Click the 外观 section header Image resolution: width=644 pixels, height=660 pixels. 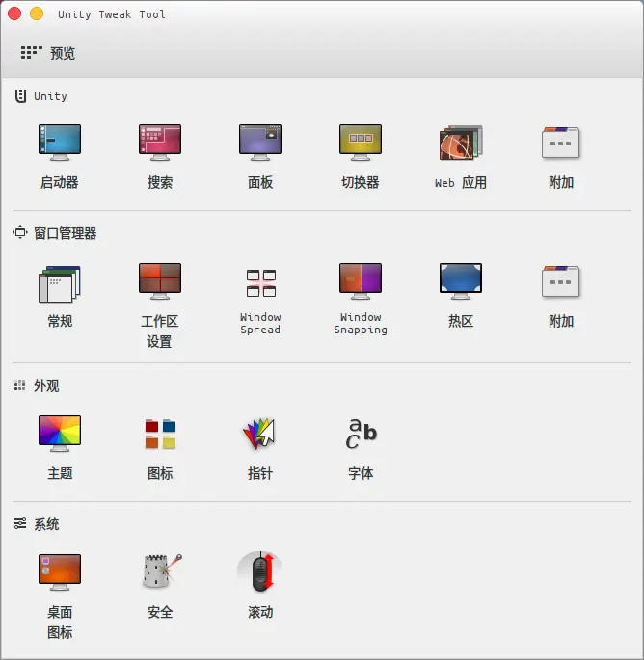37,385
